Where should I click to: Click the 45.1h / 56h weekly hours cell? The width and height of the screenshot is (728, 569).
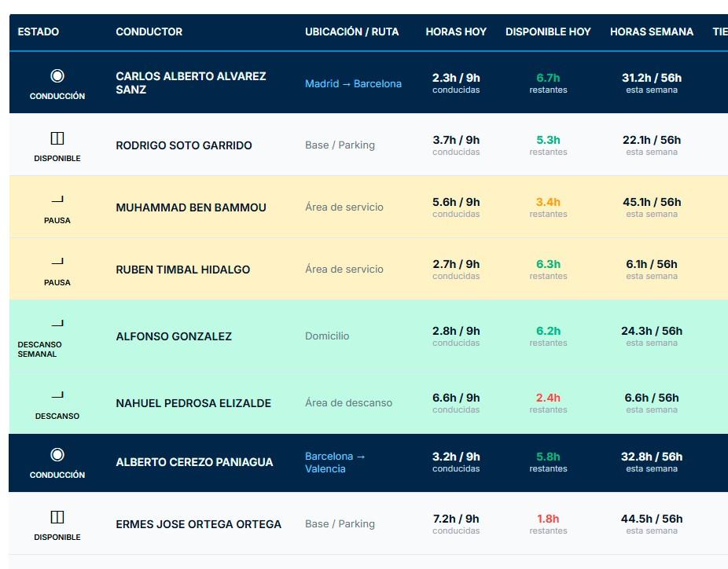point(652,207)
